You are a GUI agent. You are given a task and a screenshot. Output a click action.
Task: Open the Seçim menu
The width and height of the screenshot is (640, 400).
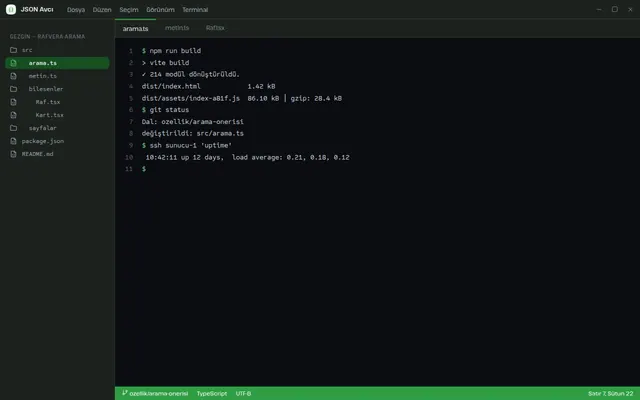pos(129,10)
